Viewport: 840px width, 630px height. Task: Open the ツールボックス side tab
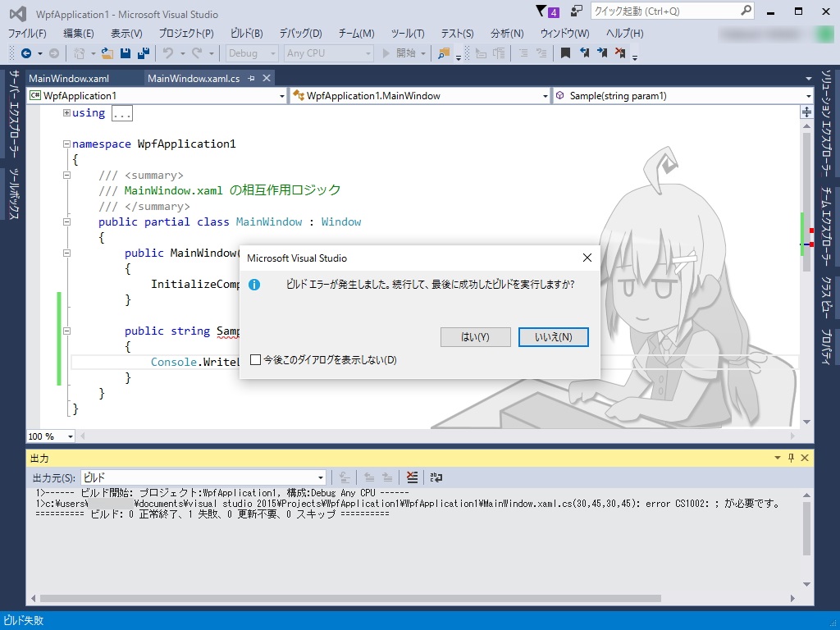pos(15,194)
